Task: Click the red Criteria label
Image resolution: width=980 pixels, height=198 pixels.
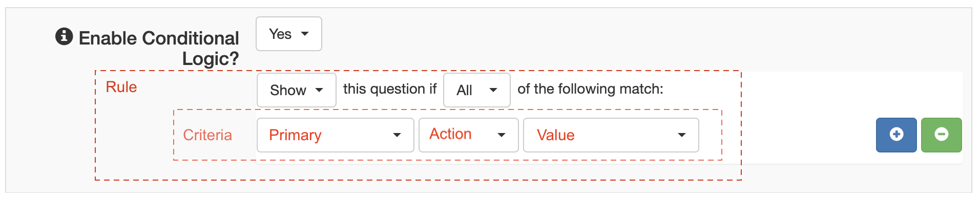Action: (x=207, y=135)
